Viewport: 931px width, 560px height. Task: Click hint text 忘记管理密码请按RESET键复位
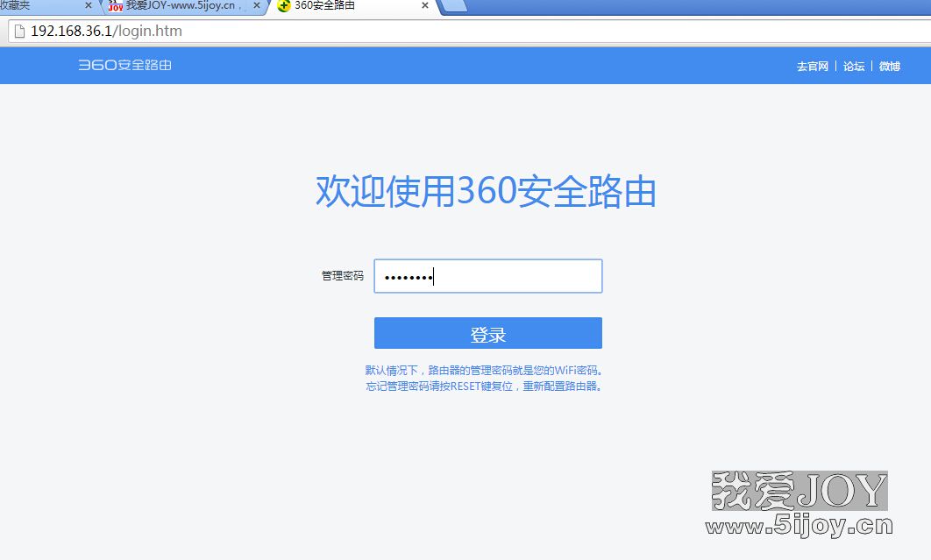click(x=439, y=386)
